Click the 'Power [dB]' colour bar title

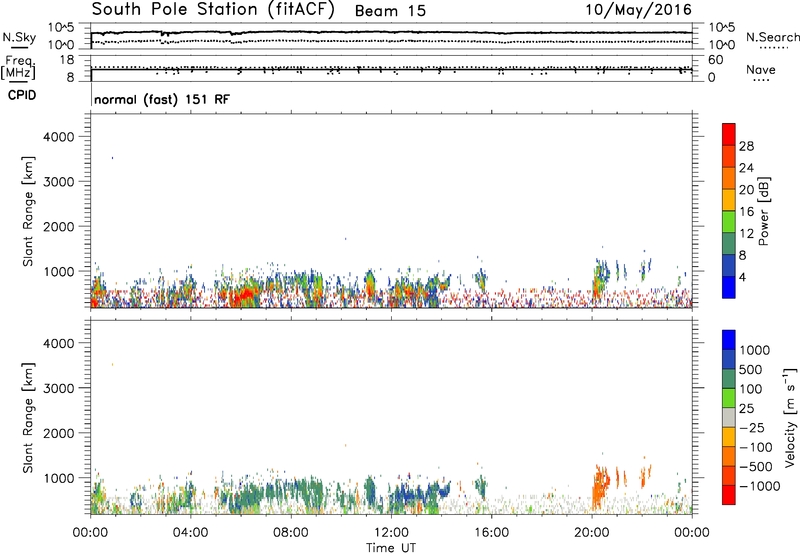(764, 211)
